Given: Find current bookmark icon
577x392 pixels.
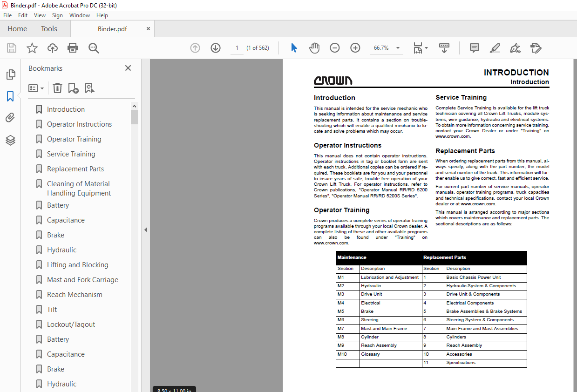Looking at the screenshot, I should tap(89, 88).
